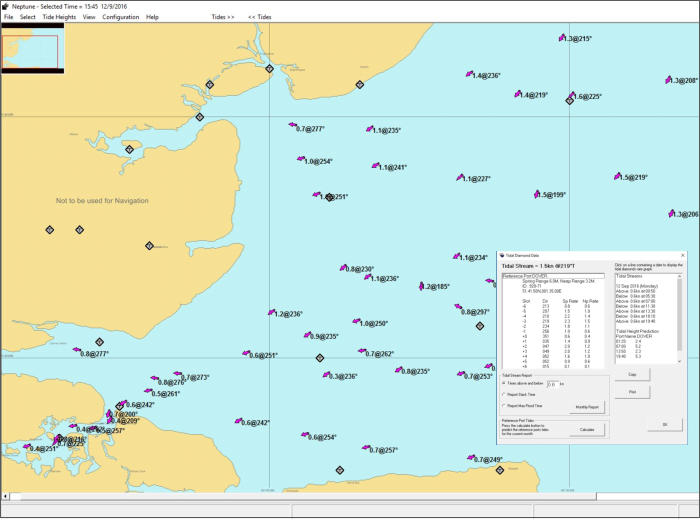The width and height of the screenshot is (700, 520).
Task: Click the overview minimap thumbnail
Action: click(33, 49)
